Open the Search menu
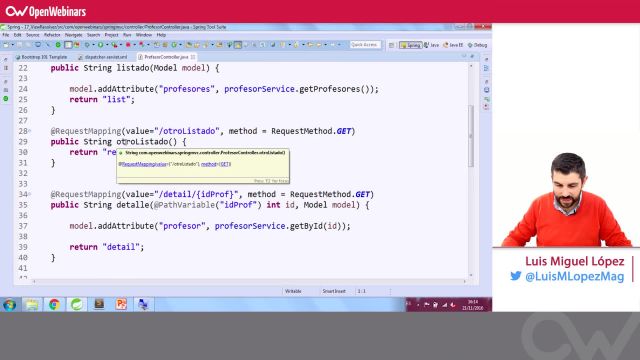Image resolution: width=640 pixels, height=360 pixels. (93, 35)
